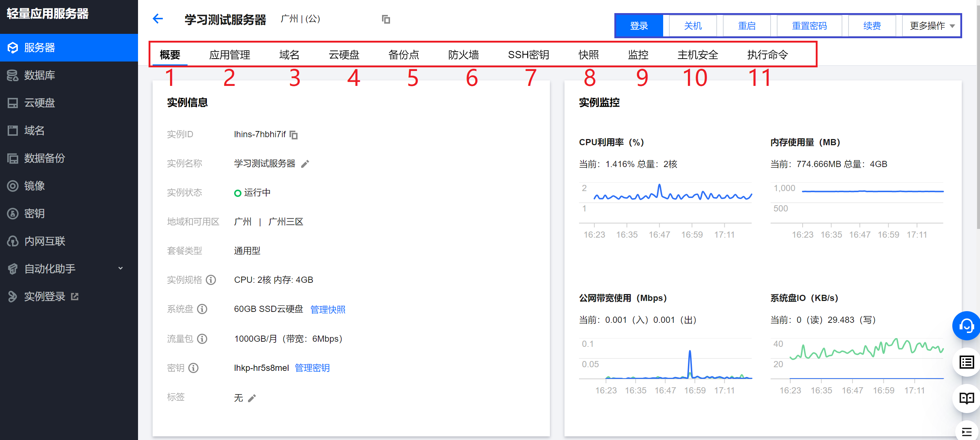This screenshot has height=440, width=980.
Task: Open 数据库 in the sidebar
Action: [x=69, y=75]
